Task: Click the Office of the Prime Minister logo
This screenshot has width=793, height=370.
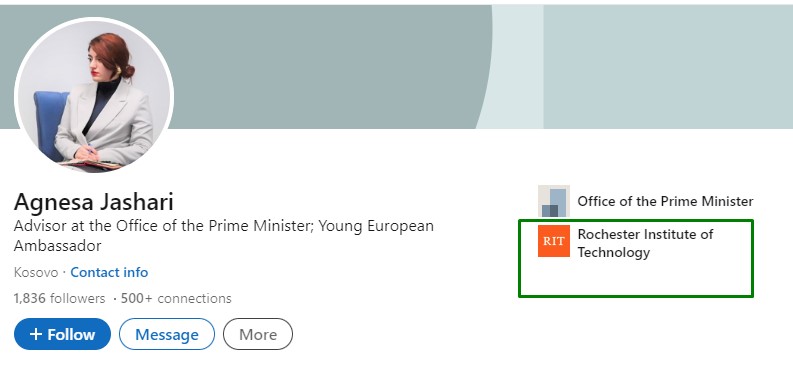Action: click(x=554, y=201)
